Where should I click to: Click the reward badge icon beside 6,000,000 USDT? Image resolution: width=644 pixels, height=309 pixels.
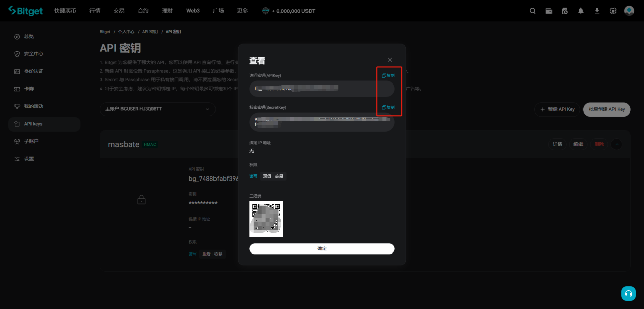click(265, 11)
